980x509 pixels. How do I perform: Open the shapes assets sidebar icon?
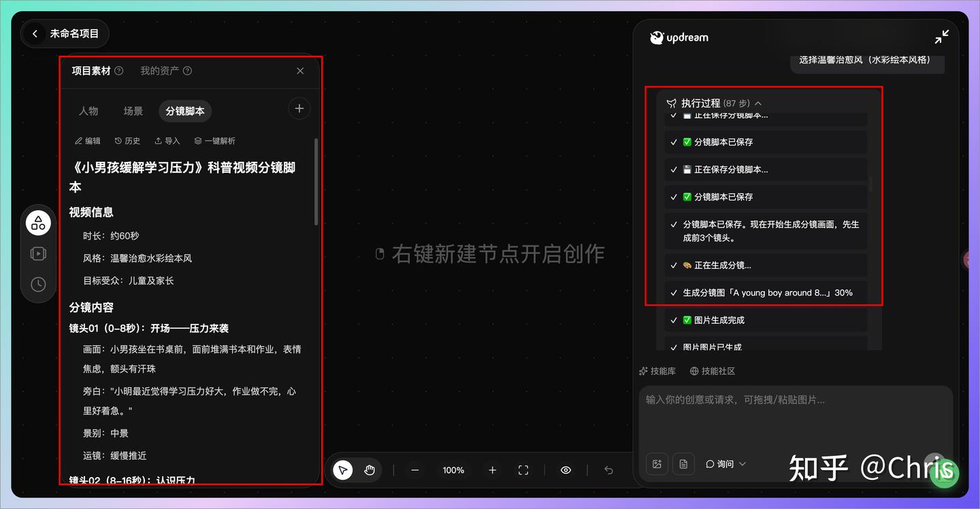click(38, 223)
